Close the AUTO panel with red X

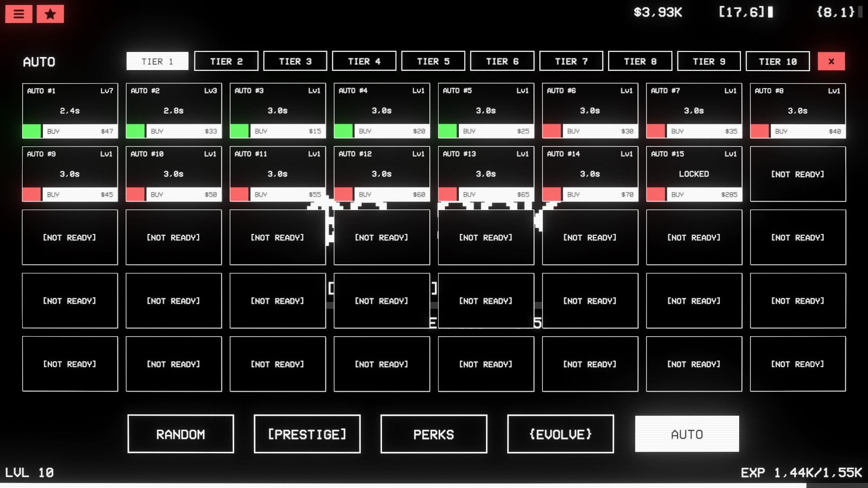pyautogui.click(x=831, y=61)
